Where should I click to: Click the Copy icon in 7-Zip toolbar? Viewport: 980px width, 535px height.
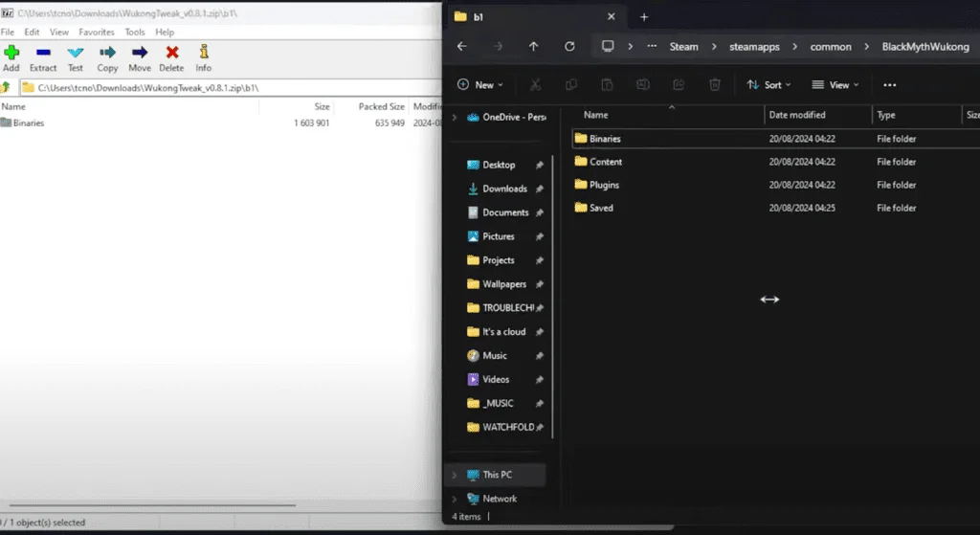click(107, 58)
